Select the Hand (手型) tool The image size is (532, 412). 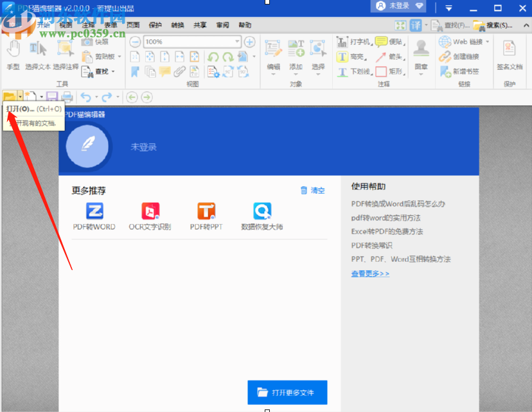[x=13, y=55]
